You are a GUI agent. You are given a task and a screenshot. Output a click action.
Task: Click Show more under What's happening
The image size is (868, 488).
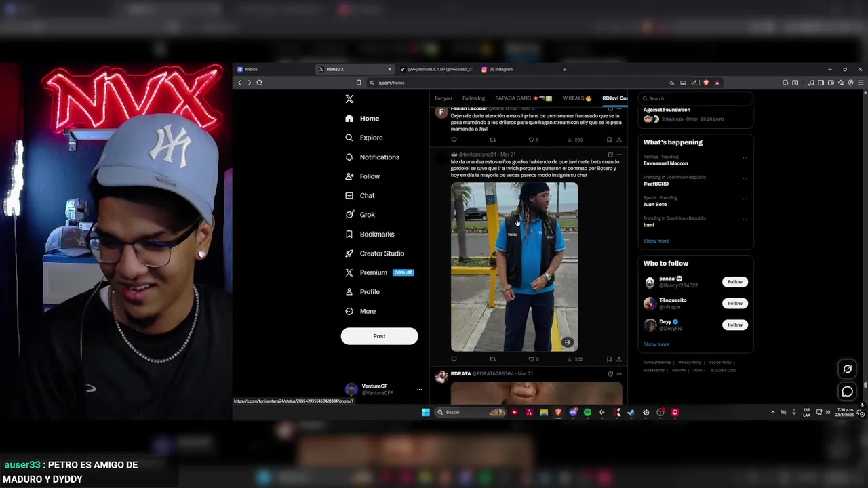(656, 241)
